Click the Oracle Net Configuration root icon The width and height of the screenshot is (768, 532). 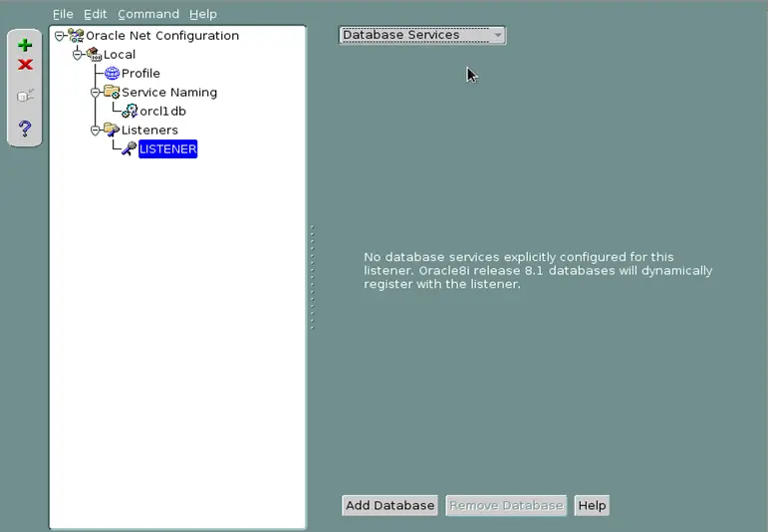76,36
